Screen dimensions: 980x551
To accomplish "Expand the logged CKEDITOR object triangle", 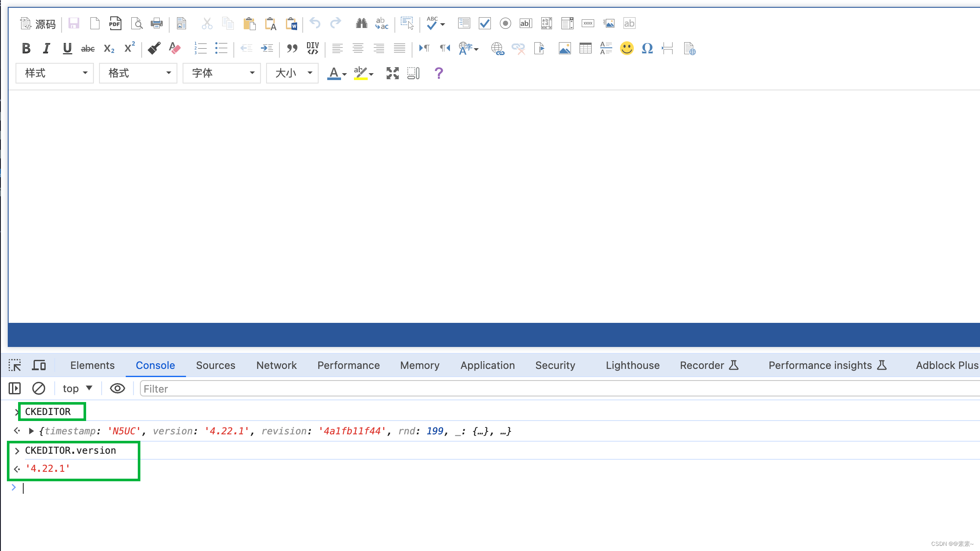I will coord(31,431).
